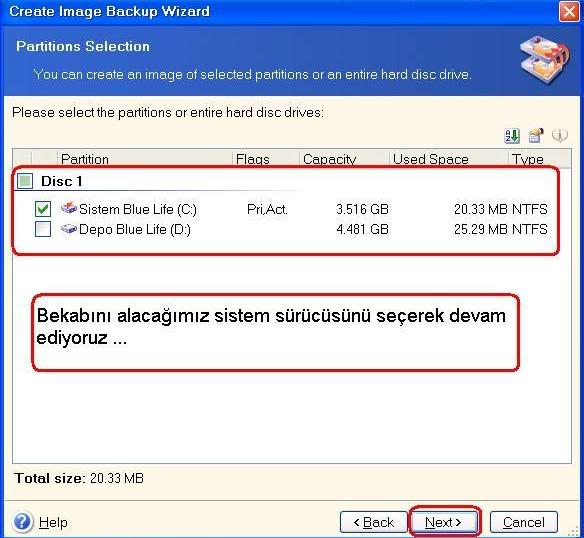
Task: Click the sort A-Z toolbar icon
Action: click(x=512, y=136)
